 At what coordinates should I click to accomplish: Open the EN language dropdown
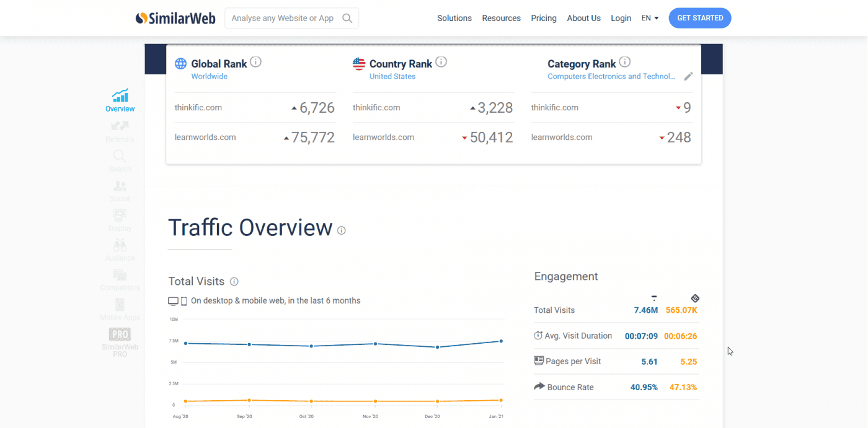[x=650, y=18]
